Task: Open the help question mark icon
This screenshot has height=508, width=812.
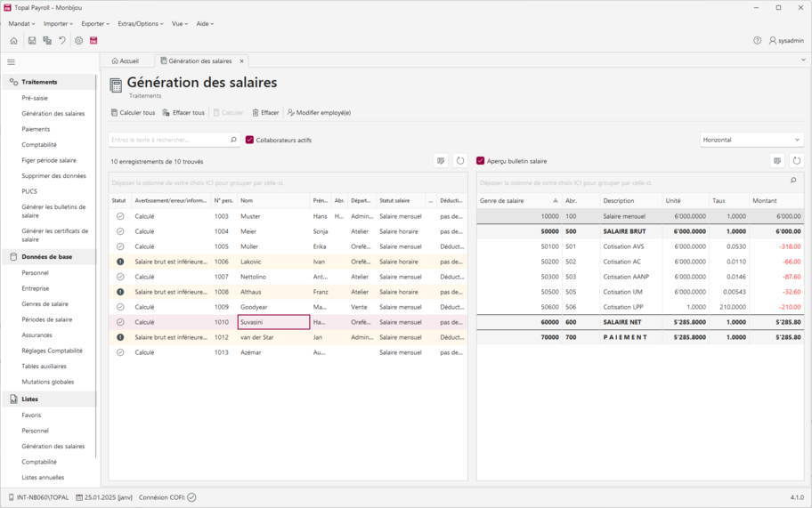Action: tap(758, 41)
